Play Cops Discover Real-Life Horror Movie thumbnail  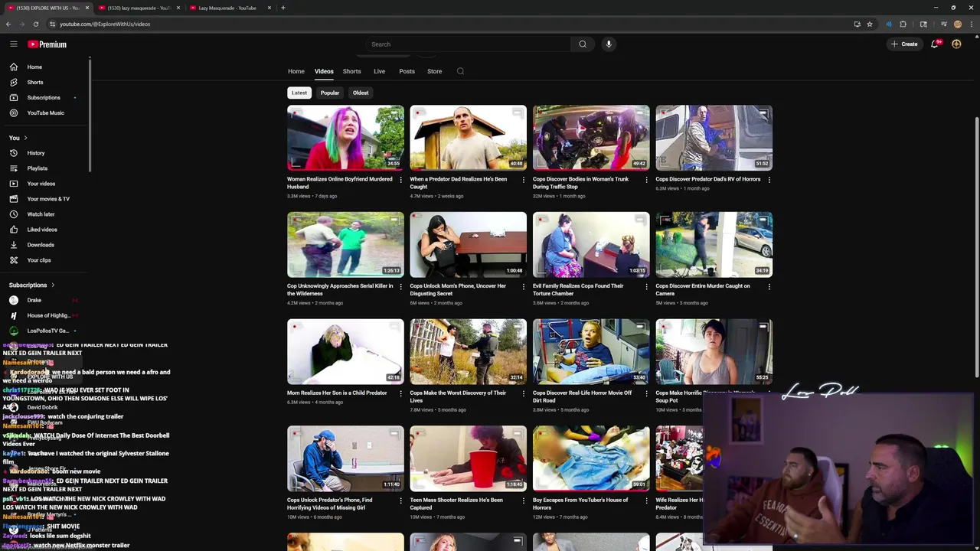click(591, 351)
